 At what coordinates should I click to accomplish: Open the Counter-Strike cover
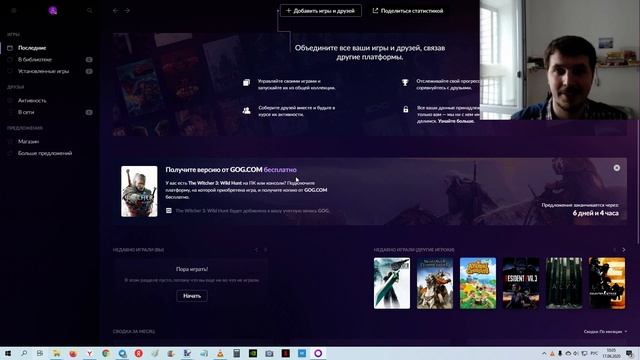[x=607, y=283]
